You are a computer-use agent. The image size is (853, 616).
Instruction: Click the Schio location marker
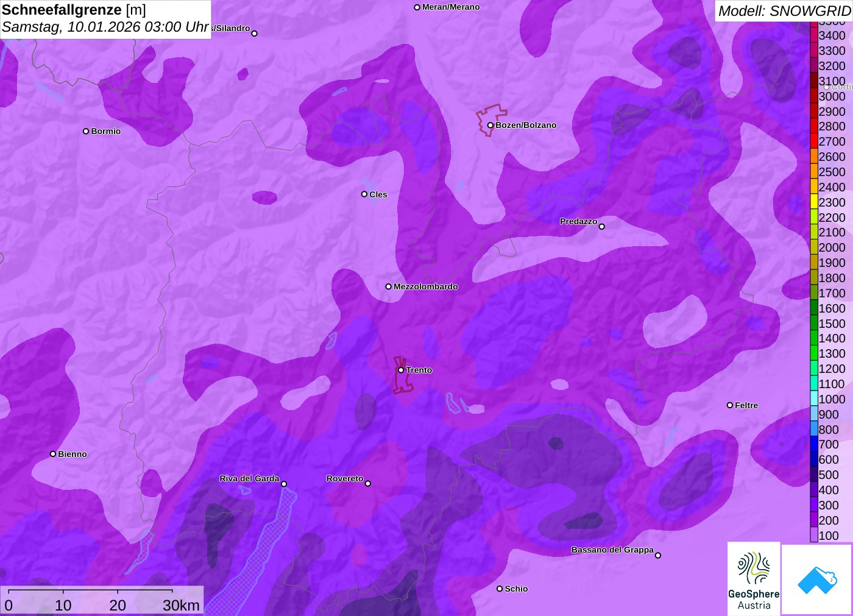point(500,589)
